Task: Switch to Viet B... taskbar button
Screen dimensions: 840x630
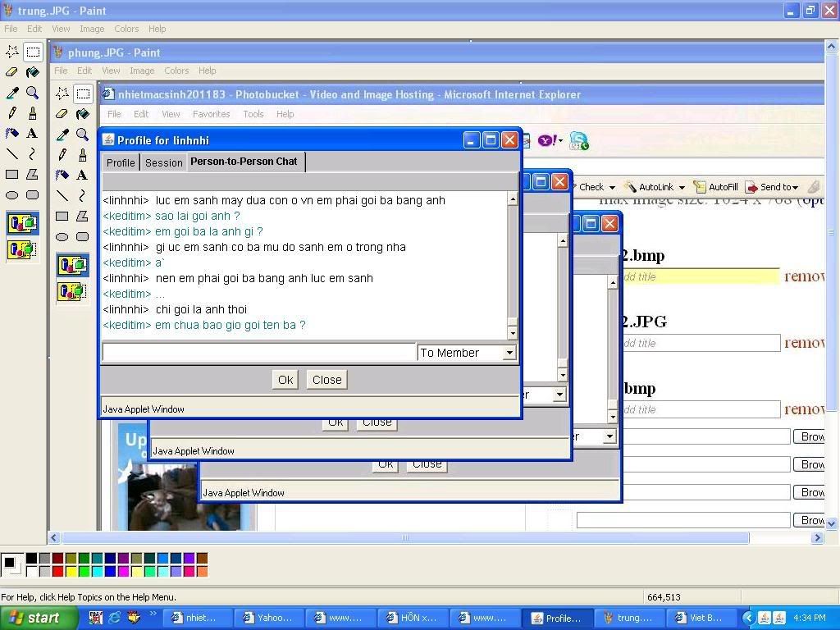Action: (699, 618)
